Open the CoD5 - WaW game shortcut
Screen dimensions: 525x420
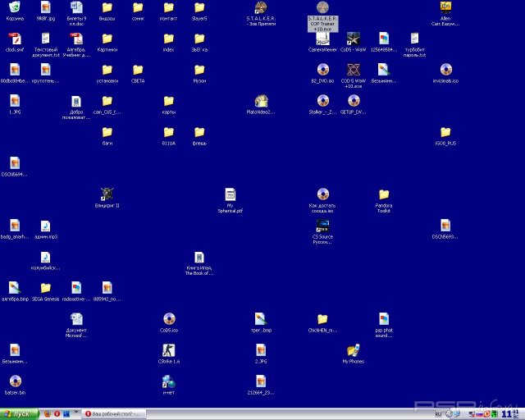(x=353, y=39)
